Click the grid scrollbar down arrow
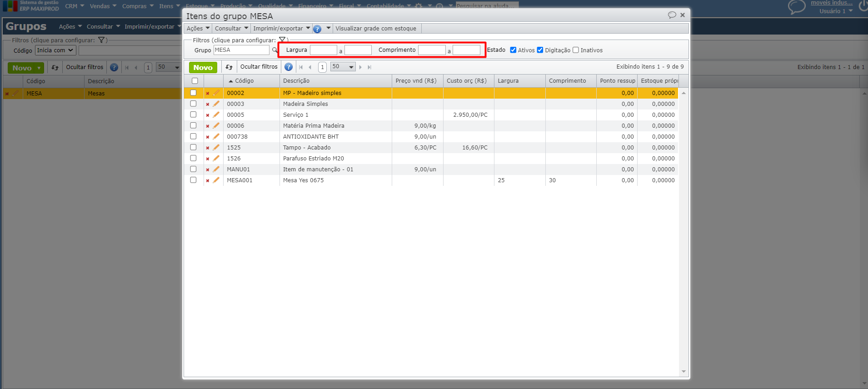868x389 pixels. (x=683, y=372)
